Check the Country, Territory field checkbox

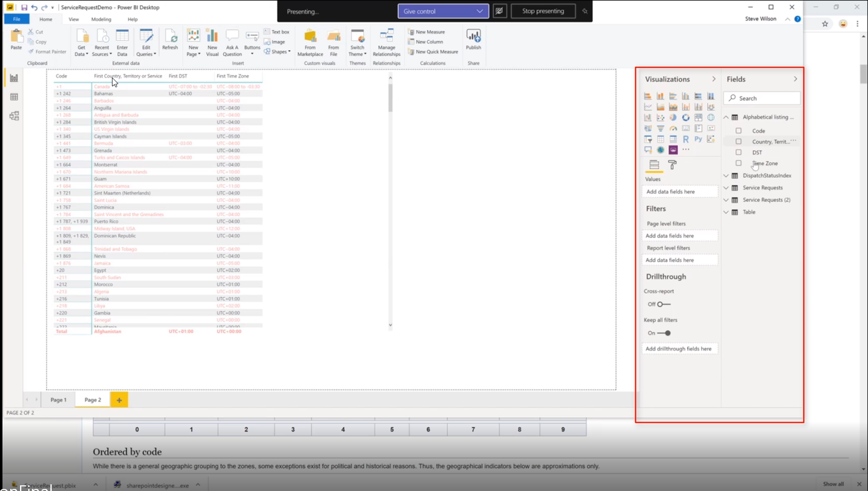739,142
